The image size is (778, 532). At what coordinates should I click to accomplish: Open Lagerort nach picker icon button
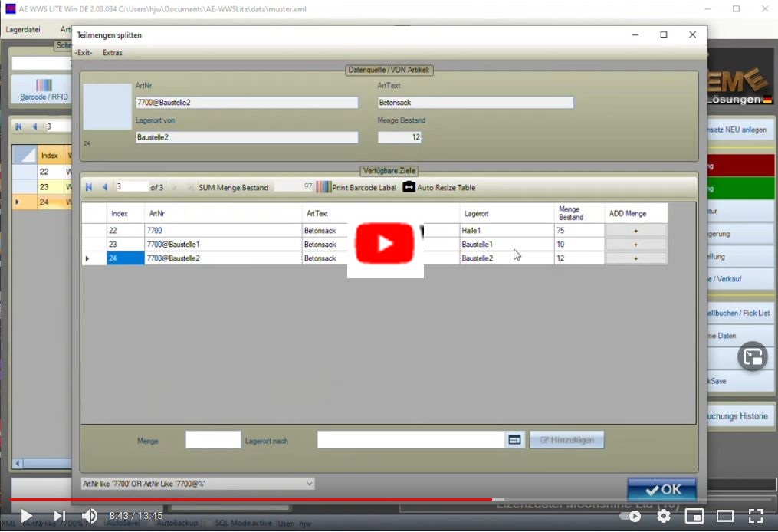[514, 440]
